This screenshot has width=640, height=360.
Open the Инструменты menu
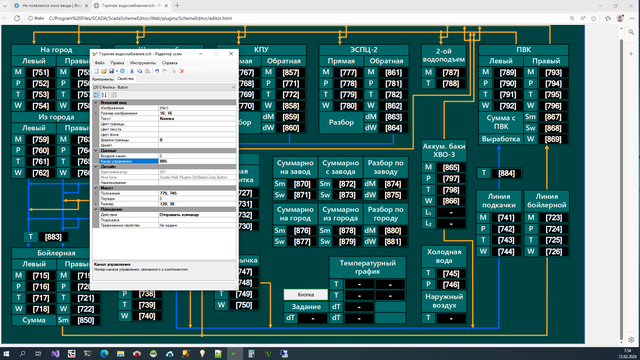click(143, 63)
